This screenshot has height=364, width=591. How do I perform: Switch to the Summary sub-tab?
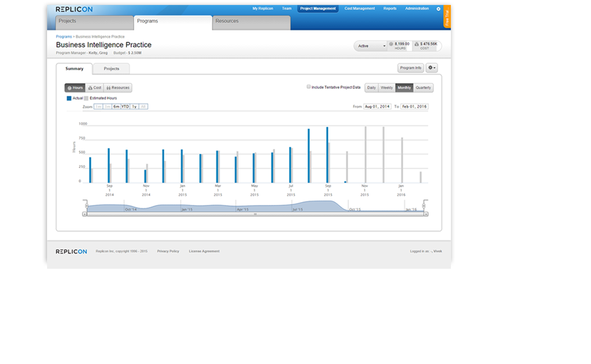pyautogui.click(x=74, y=68)
